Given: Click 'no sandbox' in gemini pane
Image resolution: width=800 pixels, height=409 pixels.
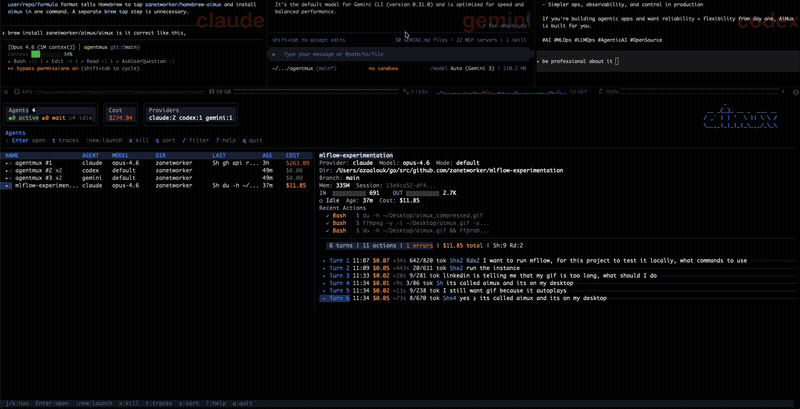Looking at the screenshot, I should pos(383,68).
